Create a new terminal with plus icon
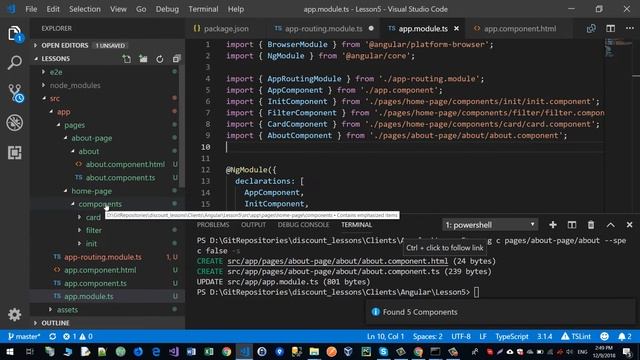640x360 pixels. pos(553,225)
